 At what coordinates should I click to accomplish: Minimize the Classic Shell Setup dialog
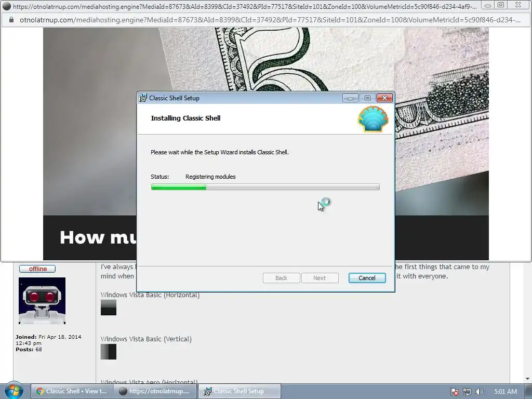pyautogui.click(x=350, y=98)
